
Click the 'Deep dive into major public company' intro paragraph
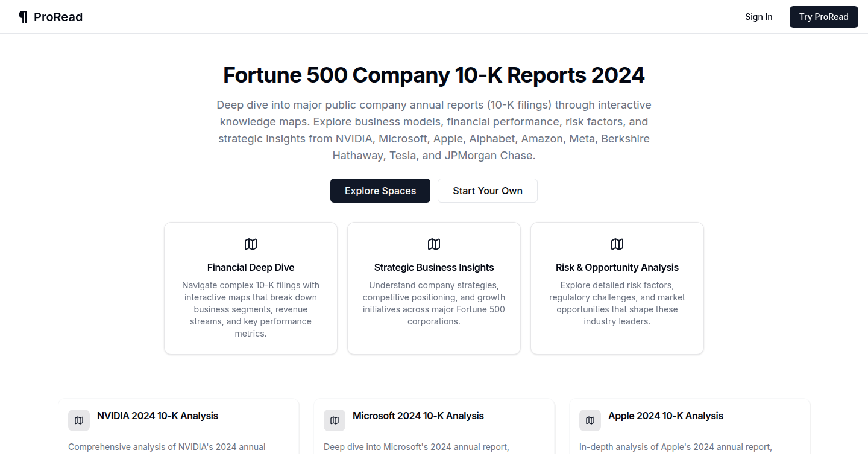(434, 130)
